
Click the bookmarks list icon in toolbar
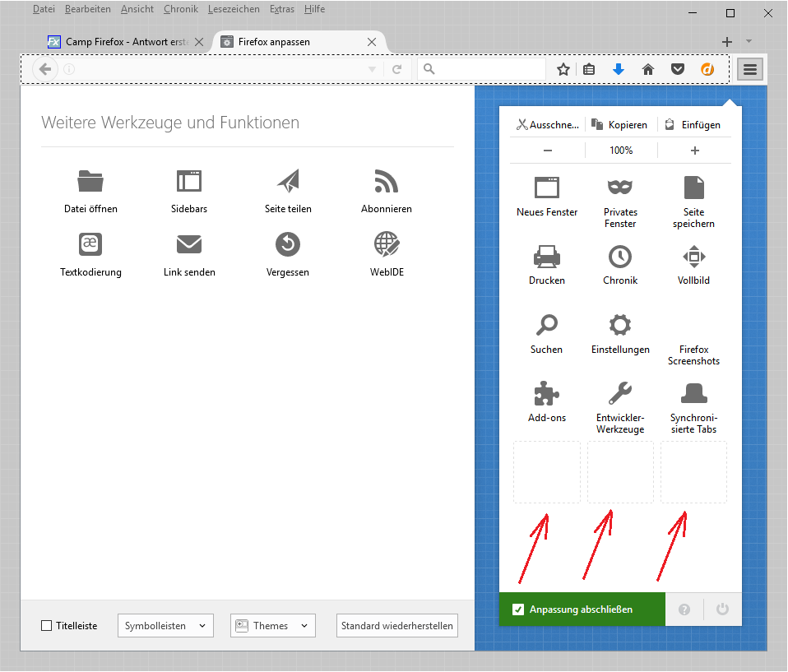click(x=589, y=69)
